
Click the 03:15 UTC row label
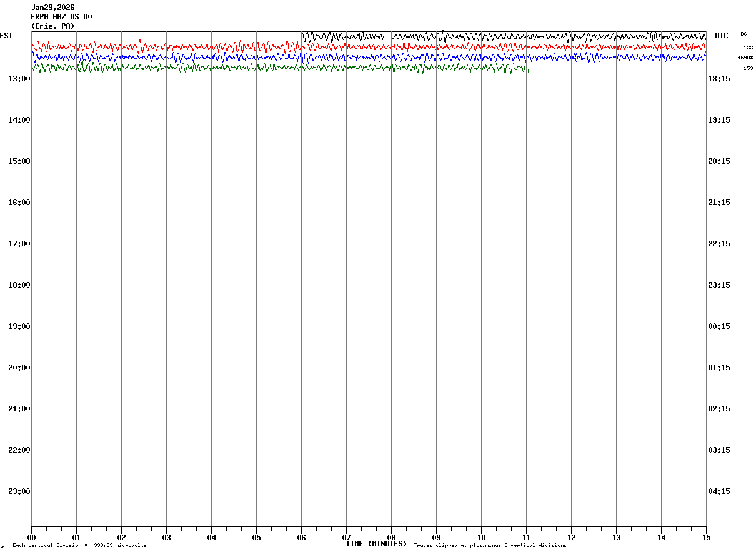pos(719,450)
